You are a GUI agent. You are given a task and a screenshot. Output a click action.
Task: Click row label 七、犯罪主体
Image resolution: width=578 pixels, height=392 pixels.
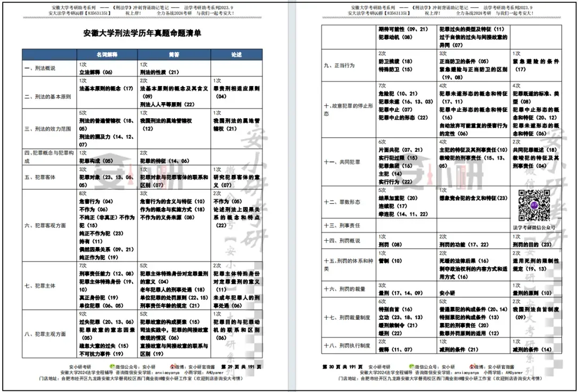(x=40, y=286)
